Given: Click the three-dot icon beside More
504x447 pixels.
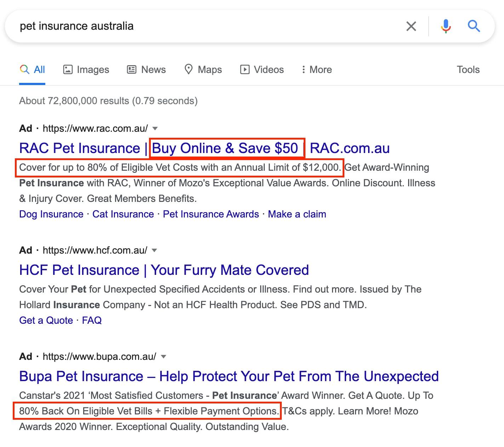Looking at the screenshot, I should (303, 69).
